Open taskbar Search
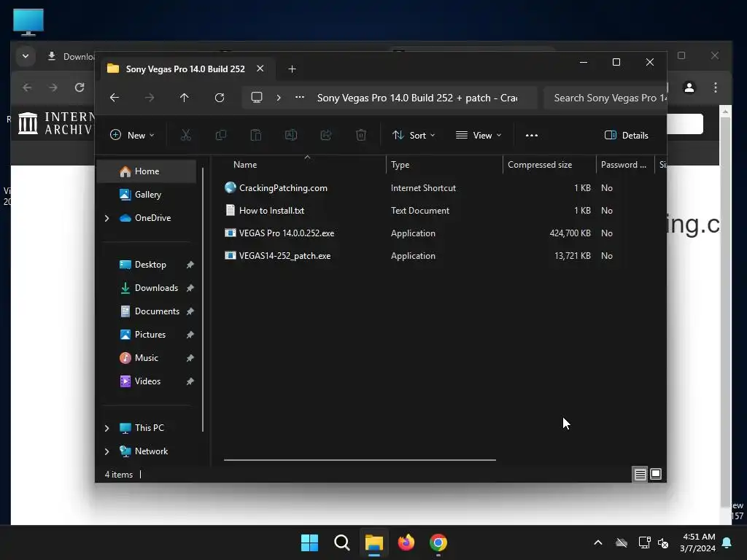 [342, 542]
